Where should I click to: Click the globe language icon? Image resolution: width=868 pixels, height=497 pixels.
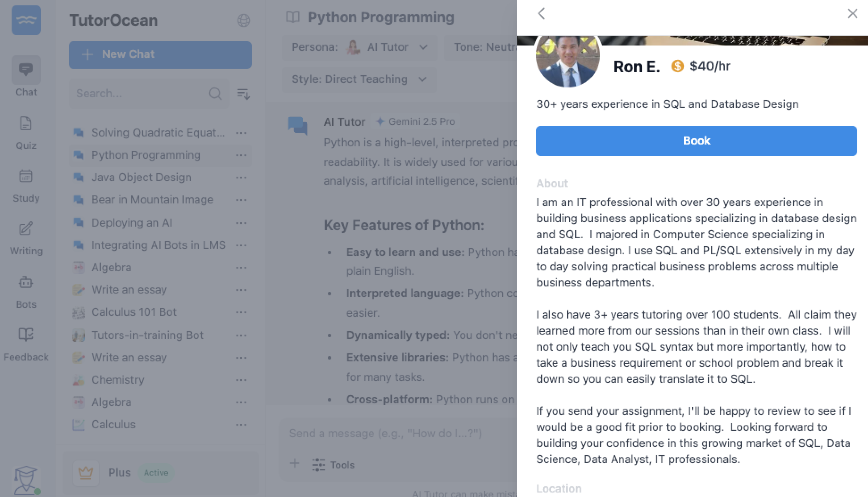coord(243,21)
